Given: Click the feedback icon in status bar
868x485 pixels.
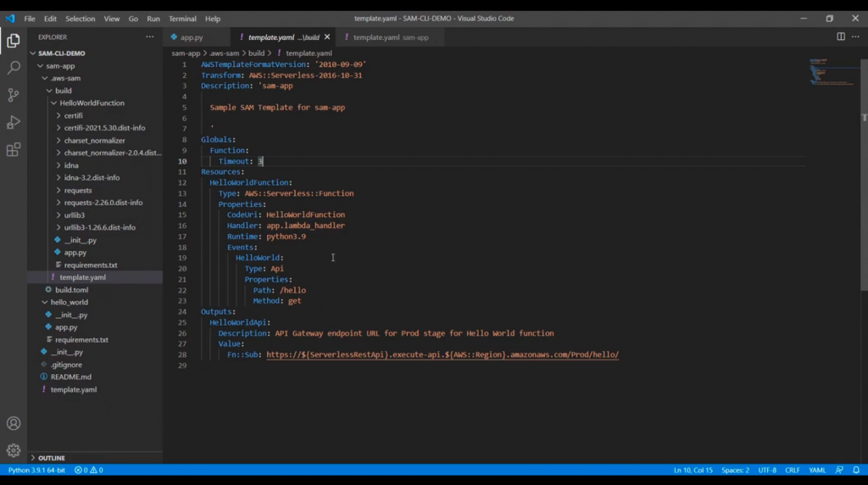Looking at the screenshot, I should (839, 470).
